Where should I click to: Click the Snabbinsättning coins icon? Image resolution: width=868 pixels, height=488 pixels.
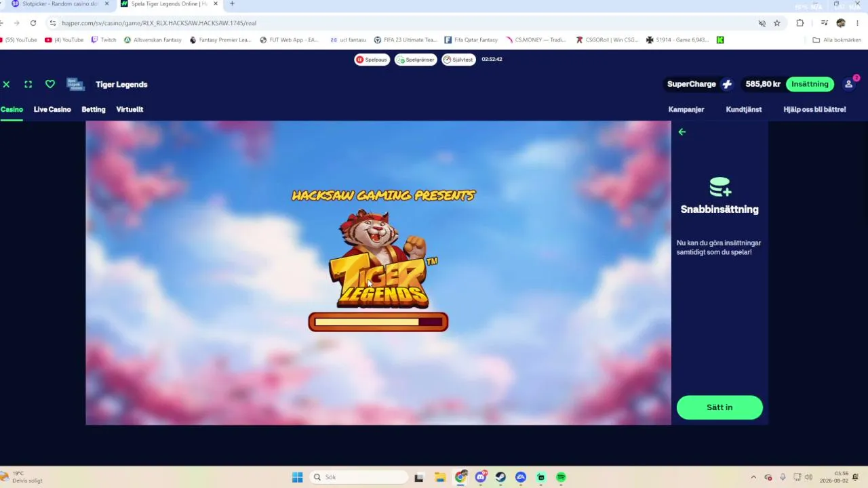[719, 186]
